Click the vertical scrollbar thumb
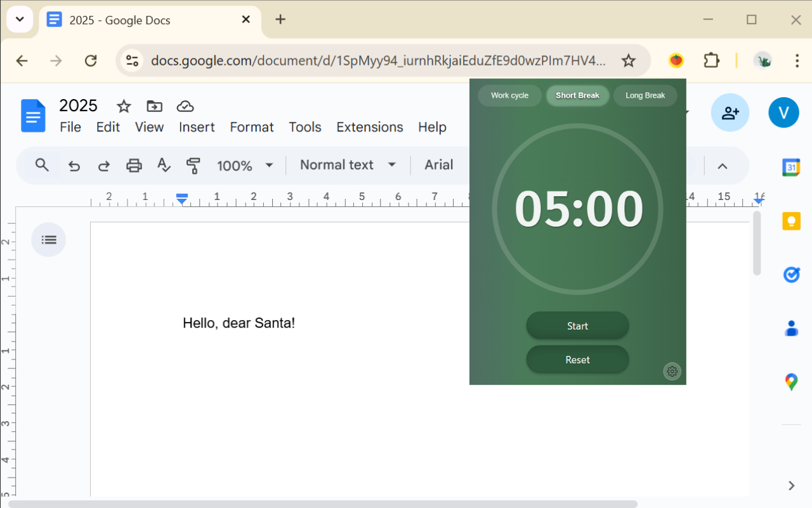The image size is (812, 508). (x=756, y=243)
